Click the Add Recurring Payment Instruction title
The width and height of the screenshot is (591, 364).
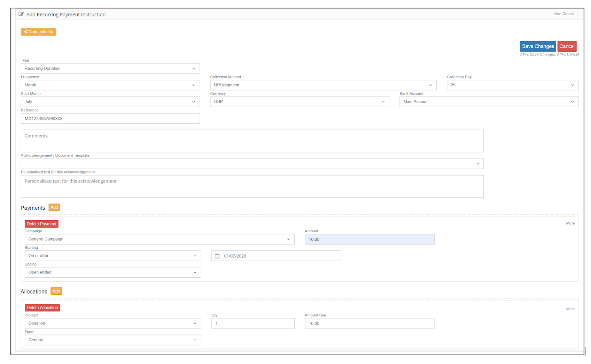click(66, 15)
